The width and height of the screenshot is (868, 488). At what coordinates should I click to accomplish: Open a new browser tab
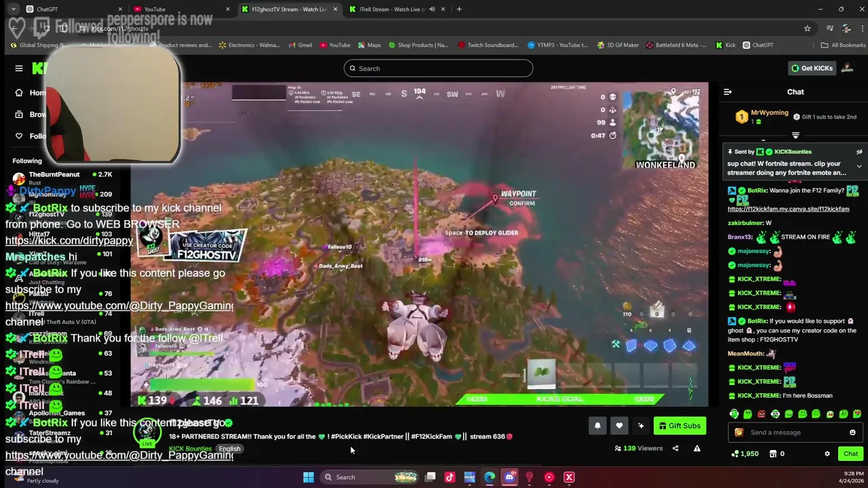pyautogui.click(x=459, y=9)
